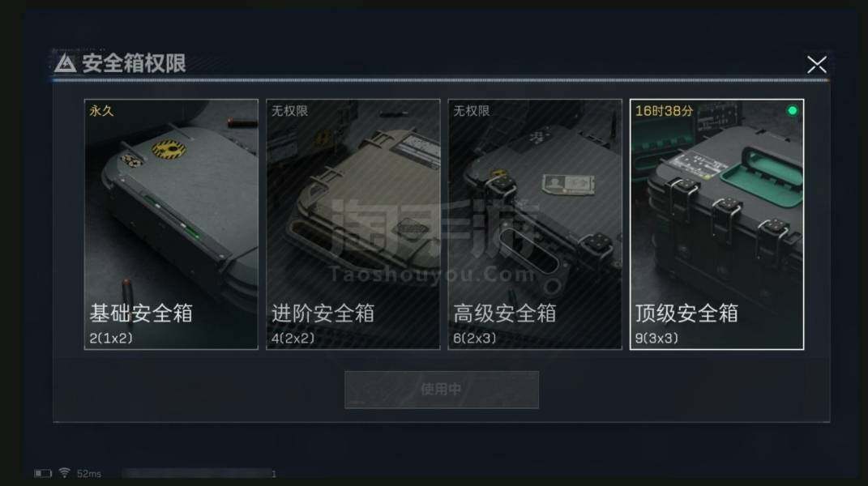Click the 永久 label on basic box
The height and width of the screenshot is (486, 868).
(101, 111)
